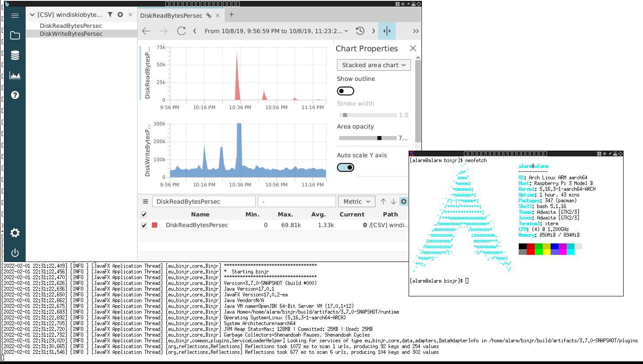Open the history clock icon in toolbar
The image size is (643, 364).
360,31
